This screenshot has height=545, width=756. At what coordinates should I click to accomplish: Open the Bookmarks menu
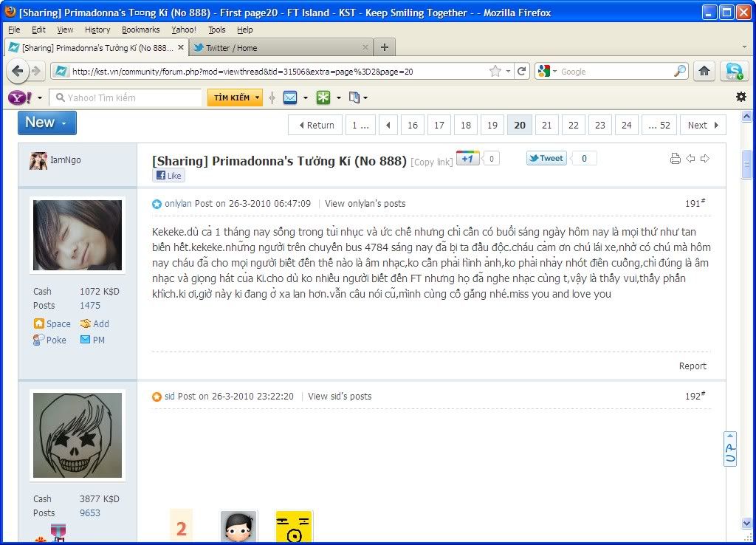[x=140, y=30]
